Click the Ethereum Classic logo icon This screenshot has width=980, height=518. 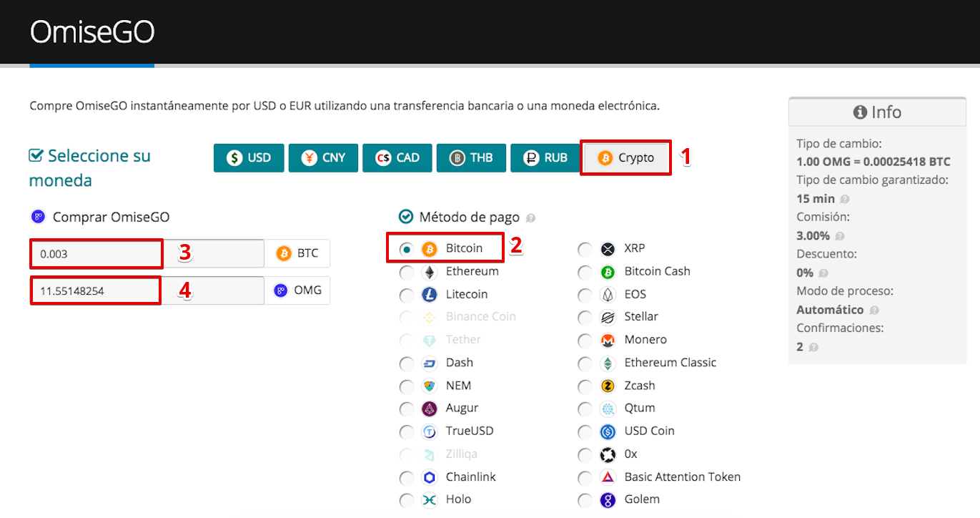pyautogui.click(x=608, y=363)
